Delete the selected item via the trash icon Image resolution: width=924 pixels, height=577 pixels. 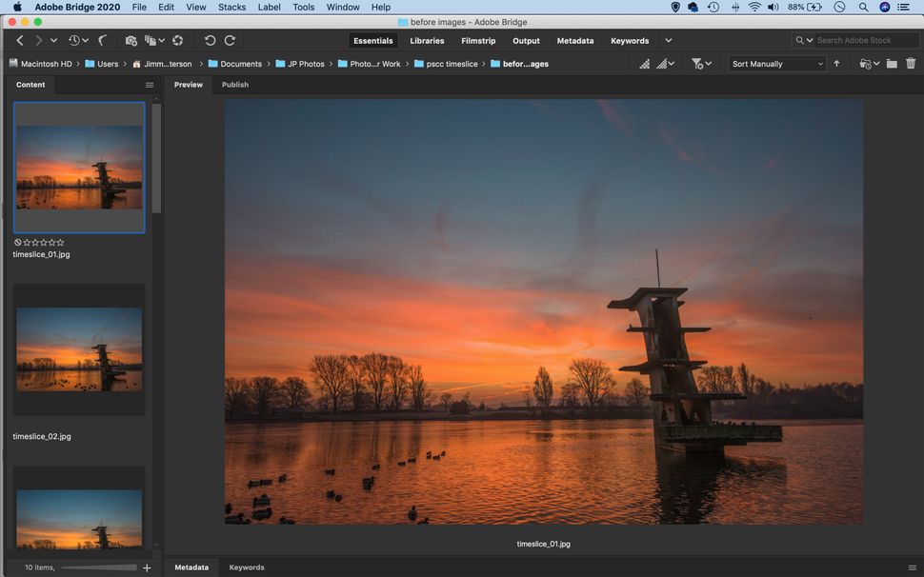coord(910,63)
